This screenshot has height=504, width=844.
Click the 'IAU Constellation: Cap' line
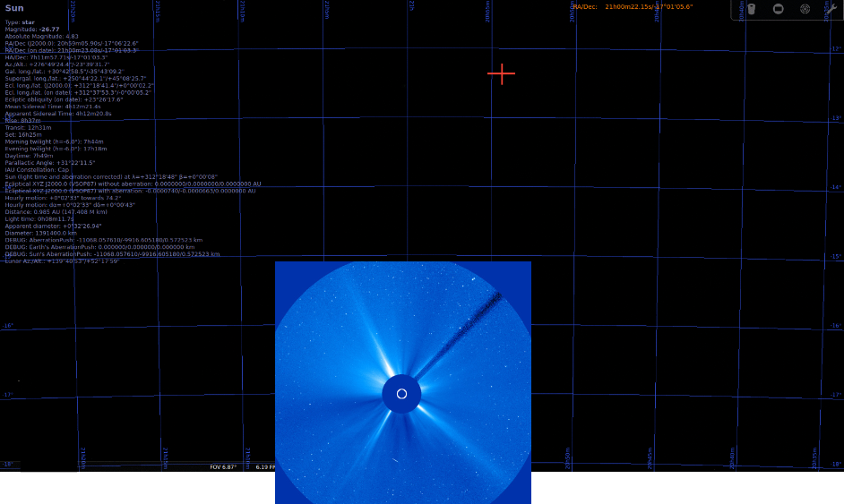(37, 169)
